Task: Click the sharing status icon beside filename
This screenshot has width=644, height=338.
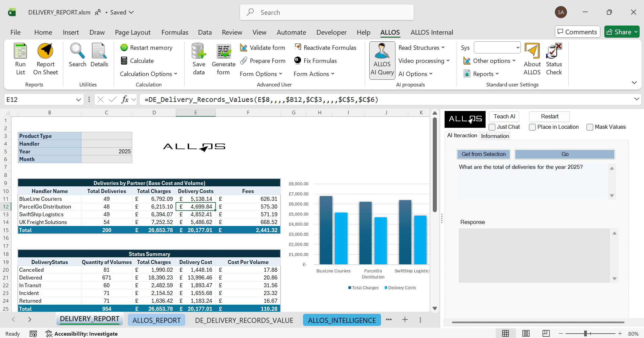Action: (x=98, y=12)
